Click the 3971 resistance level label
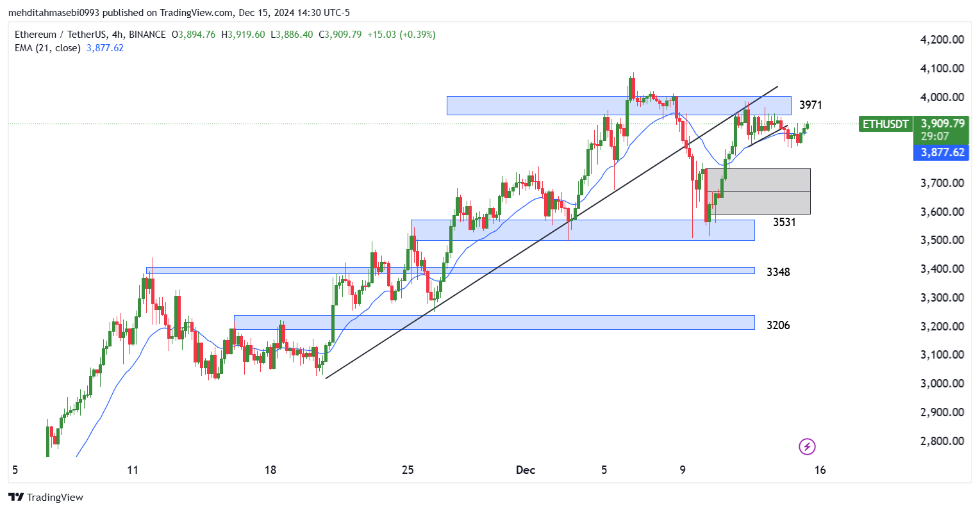980x511 pixels. 810,105
